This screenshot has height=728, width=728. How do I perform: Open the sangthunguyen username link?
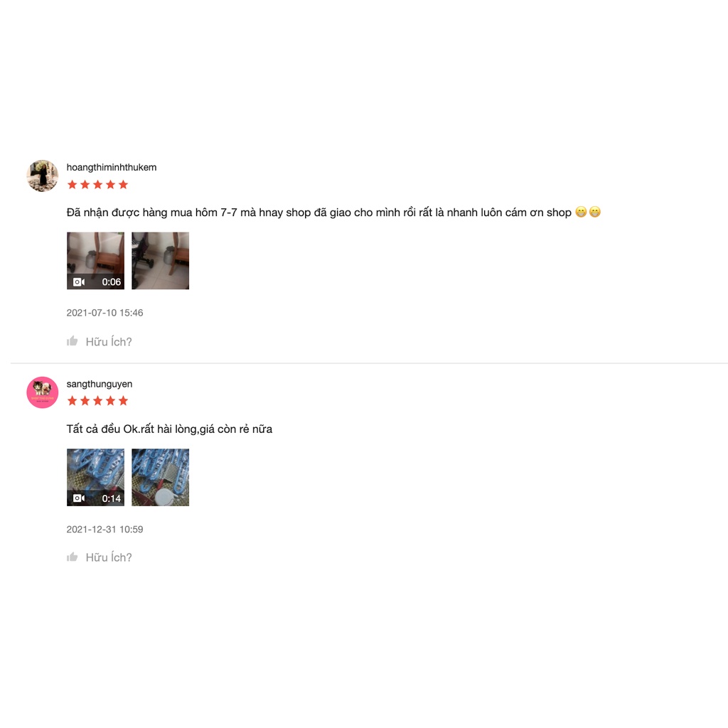click(x=100, y=384)
